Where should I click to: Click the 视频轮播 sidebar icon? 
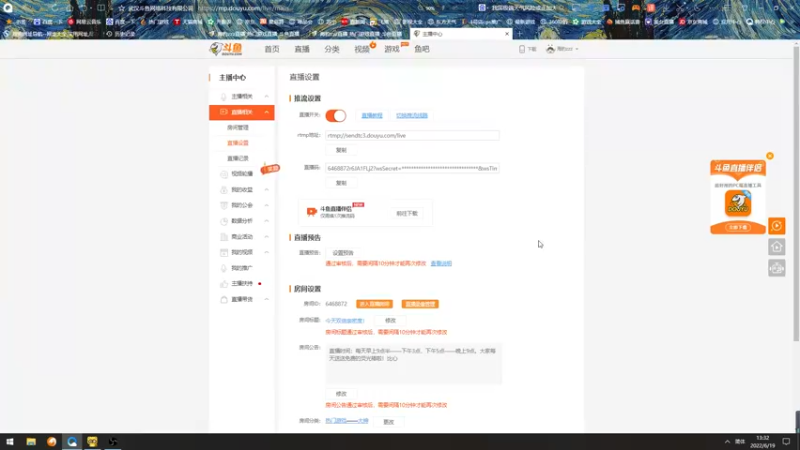tap(223, 174)
